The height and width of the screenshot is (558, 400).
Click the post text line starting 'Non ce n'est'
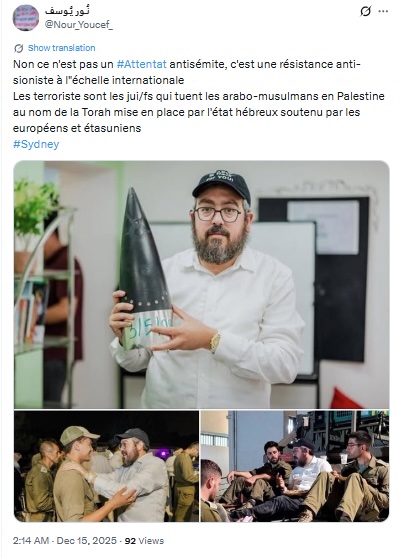187,64
